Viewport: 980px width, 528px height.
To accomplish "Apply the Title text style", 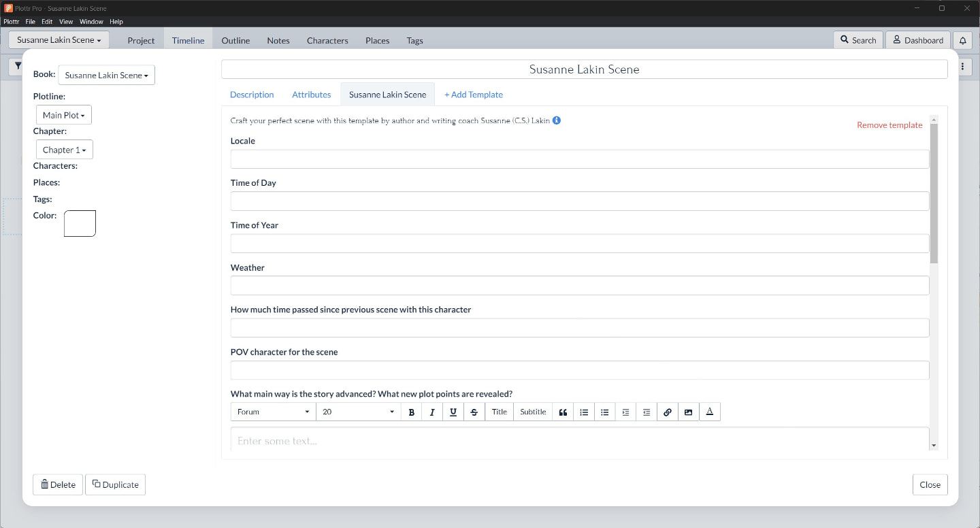I will pyautogui.click(x=500, y=412).
